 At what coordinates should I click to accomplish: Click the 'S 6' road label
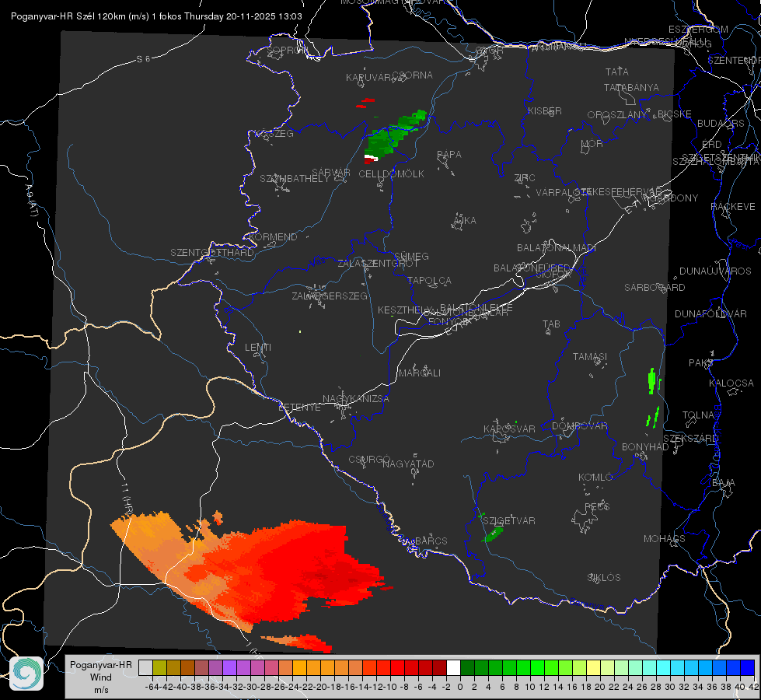tap(144, 59)
